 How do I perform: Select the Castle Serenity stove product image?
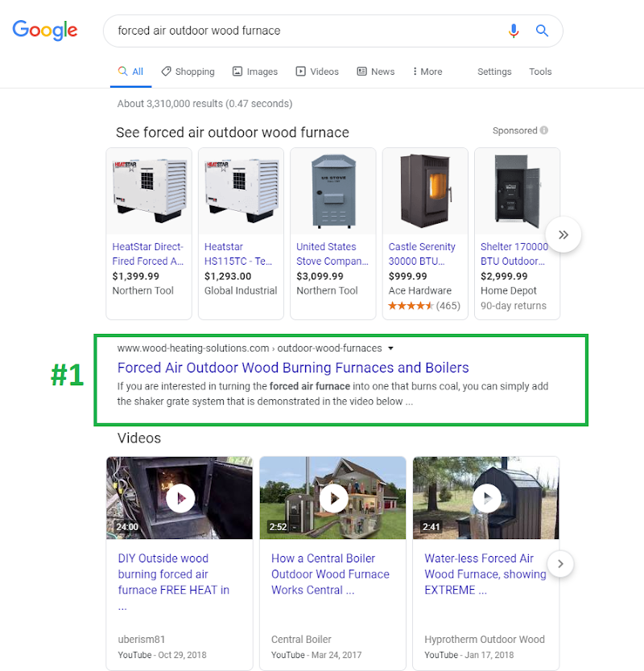tap(425, 191)
